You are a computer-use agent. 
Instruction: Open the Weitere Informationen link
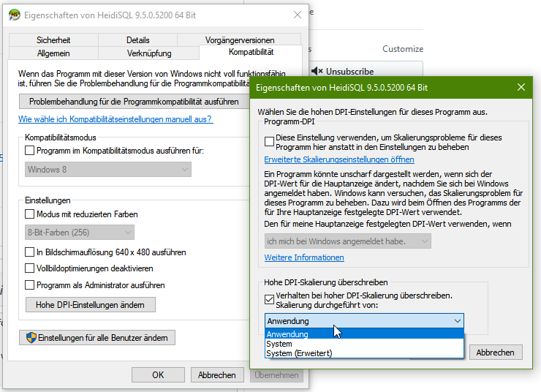tap(304, 257)
